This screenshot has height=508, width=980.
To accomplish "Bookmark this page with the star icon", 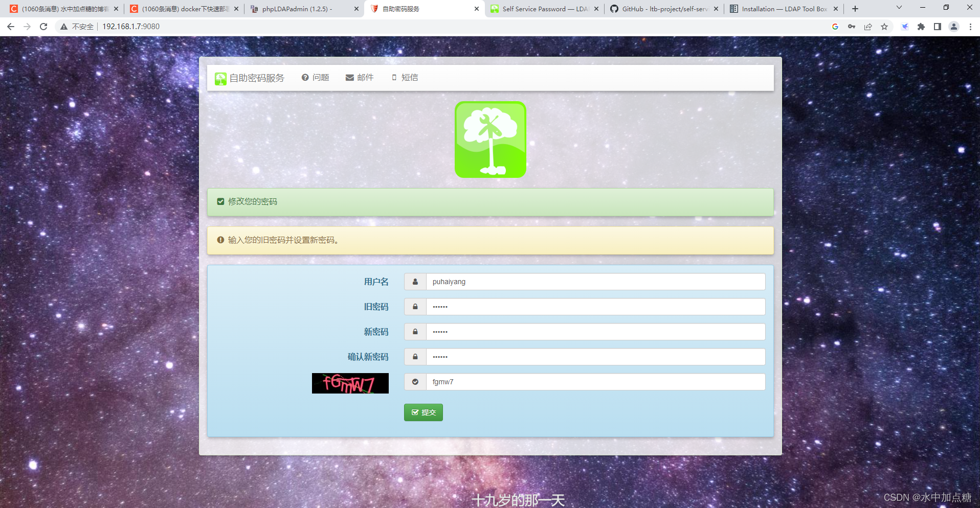I will coord(884,27).
